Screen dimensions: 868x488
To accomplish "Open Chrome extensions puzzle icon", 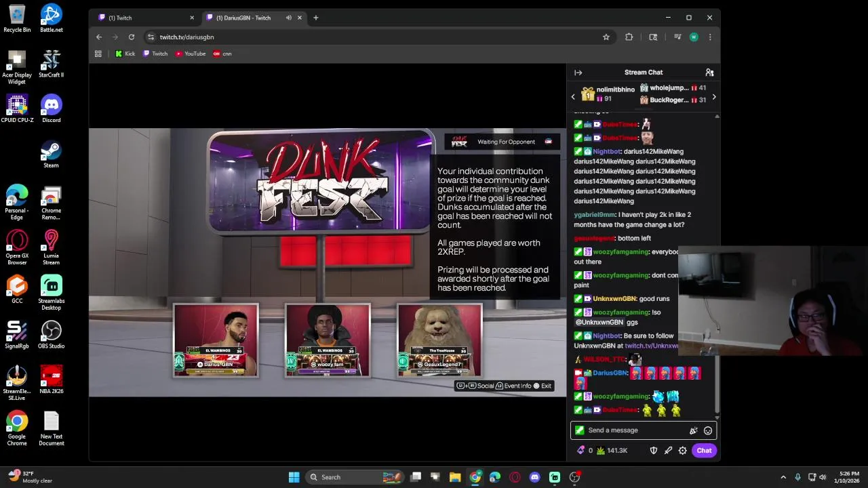I will tap(629, 37).
